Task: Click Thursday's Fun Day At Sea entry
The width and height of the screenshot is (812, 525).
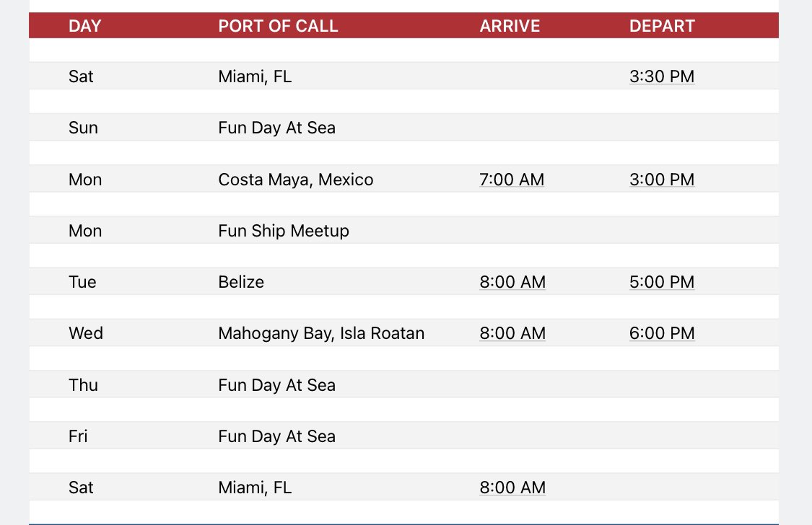Action: pos(276,385)
